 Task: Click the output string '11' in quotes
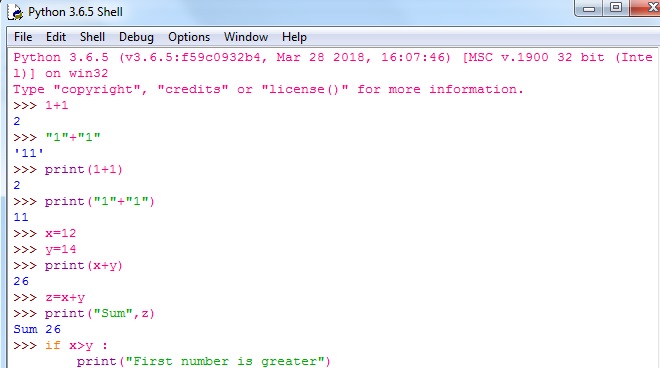point(29,153)
